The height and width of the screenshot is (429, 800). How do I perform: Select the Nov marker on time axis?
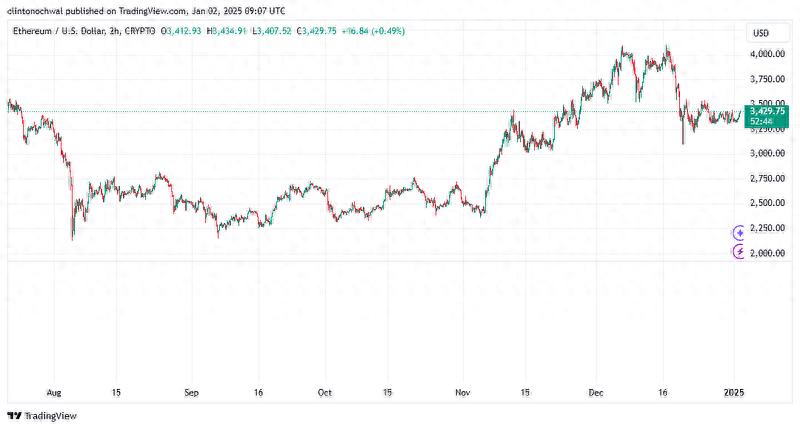(461, 393)
